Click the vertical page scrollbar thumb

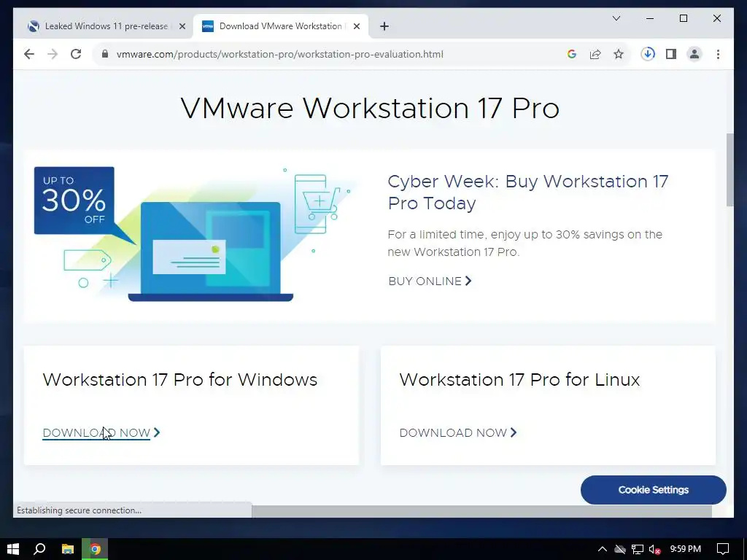tap(729, 170)
